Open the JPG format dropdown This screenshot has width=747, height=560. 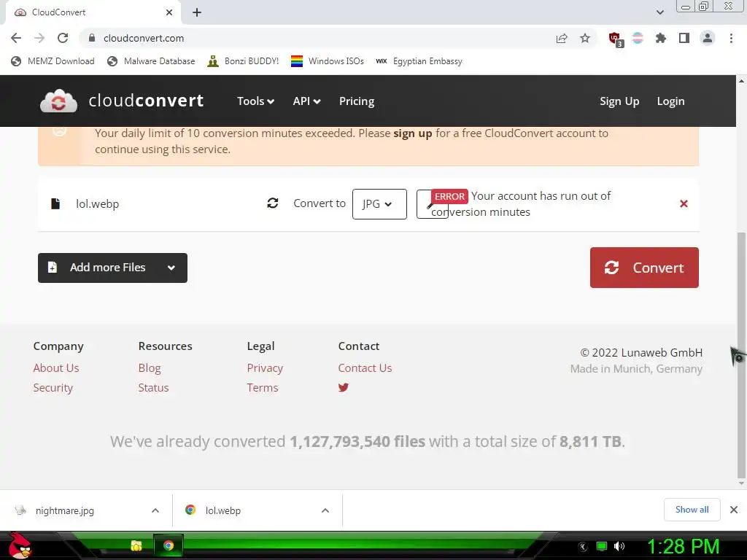coord(379,204)
